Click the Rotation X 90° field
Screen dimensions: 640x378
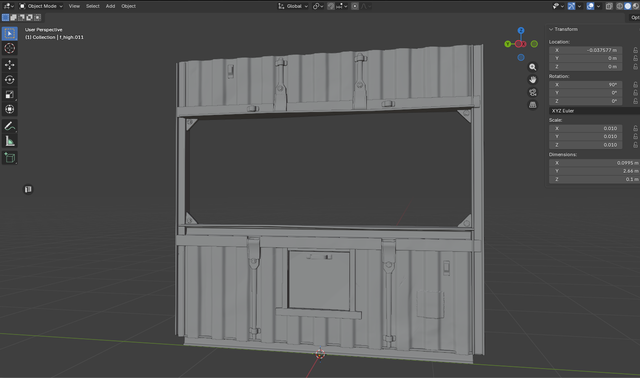(x=586, y=84)
